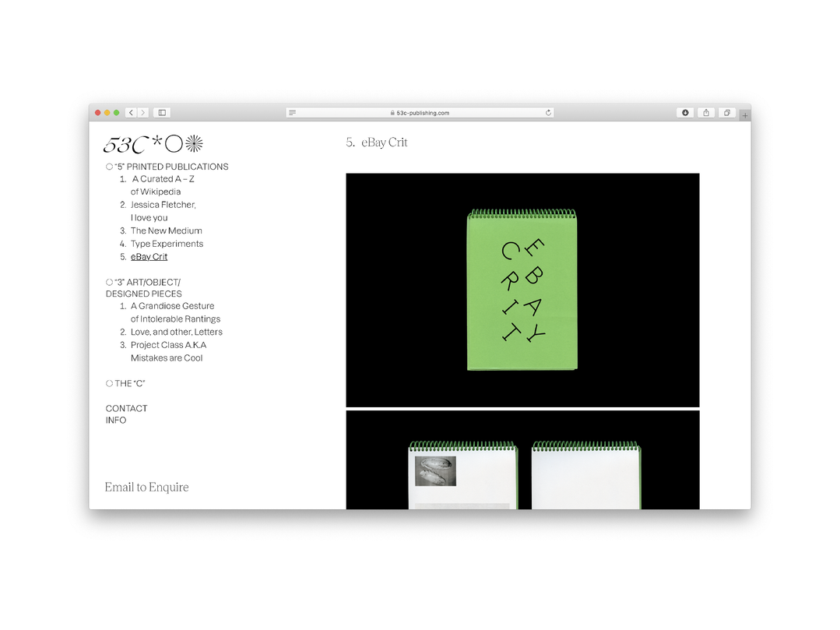Show all tabs overview button

pos(727,112)
